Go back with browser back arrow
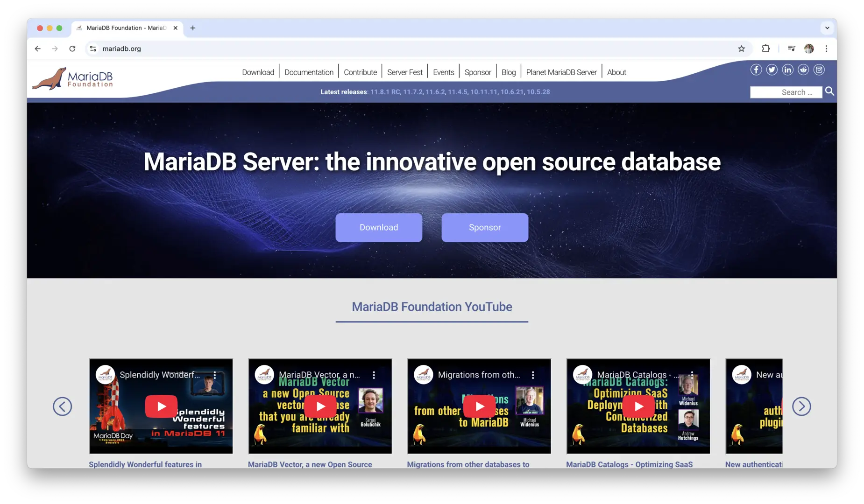The height and width of the screenshot is (504, 864). pyautogui.click(x=38, y=49)
